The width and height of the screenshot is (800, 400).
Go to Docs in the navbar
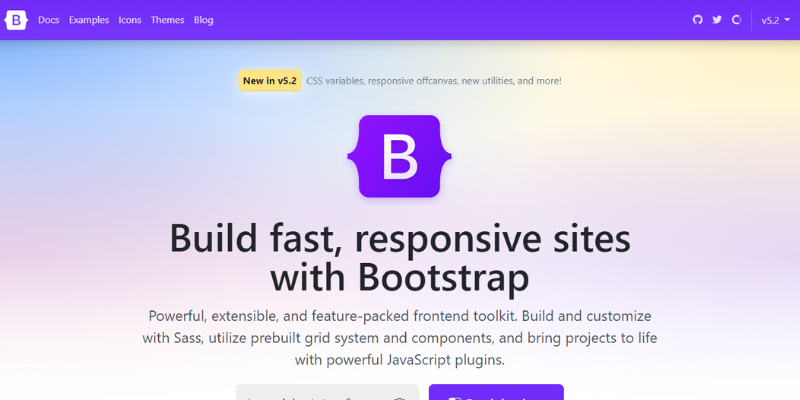pyautogui.click(x=48, y=20)
